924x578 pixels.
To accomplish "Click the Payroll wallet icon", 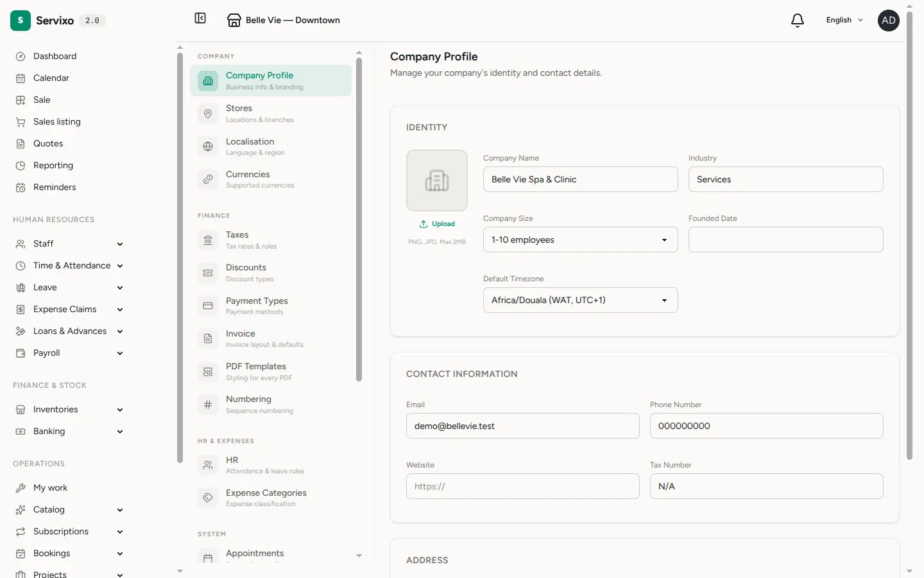I will 21,353.
